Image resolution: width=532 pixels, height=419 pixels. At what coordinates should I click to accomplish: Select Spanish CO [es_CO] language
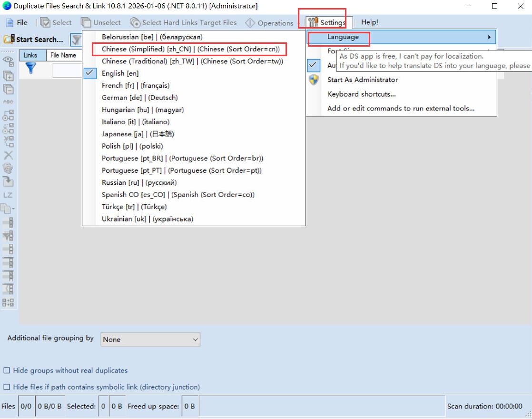click(194, 195)
